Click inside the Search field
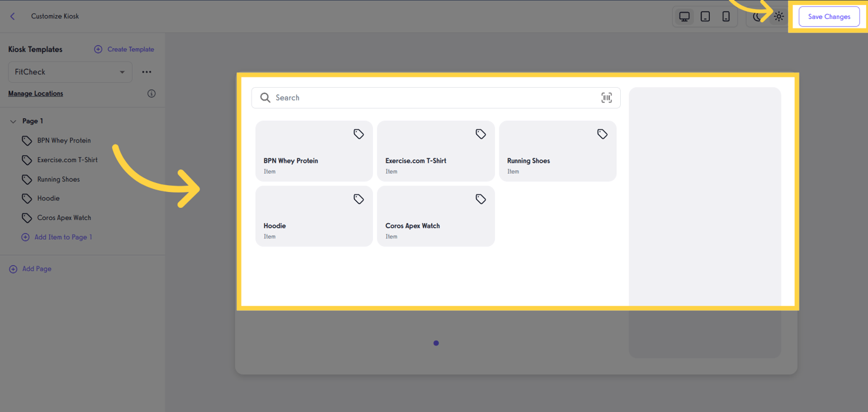This screenshot has width=868, height=412. 381,97
